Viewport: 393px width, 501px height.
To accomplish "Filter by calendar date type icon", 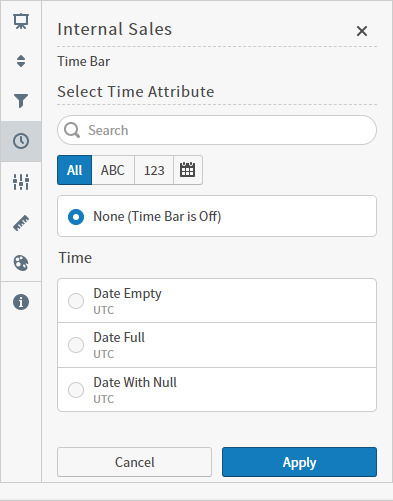I will pos(188,170).
